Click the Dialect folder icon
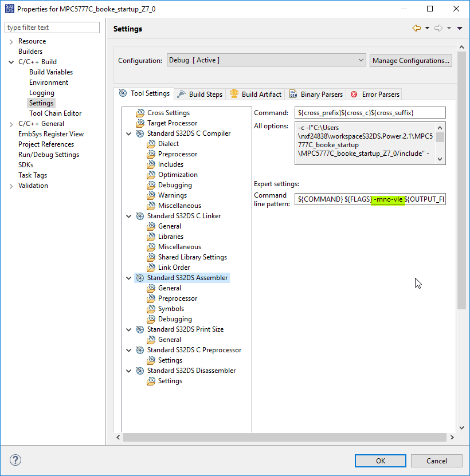The width and height of the screenshot is (470, 476). click(x=151, y=144)
